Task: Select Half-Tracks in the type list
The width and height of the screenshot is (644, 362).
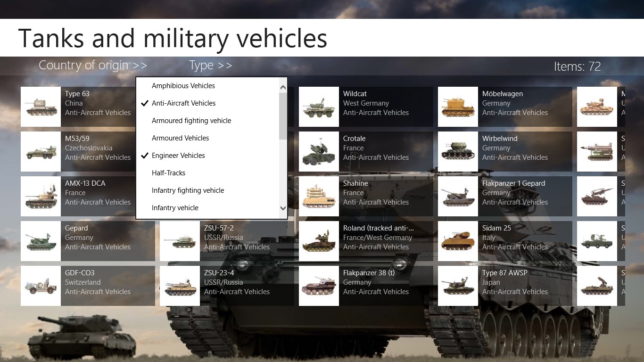Action: click(x=168, y=173)
